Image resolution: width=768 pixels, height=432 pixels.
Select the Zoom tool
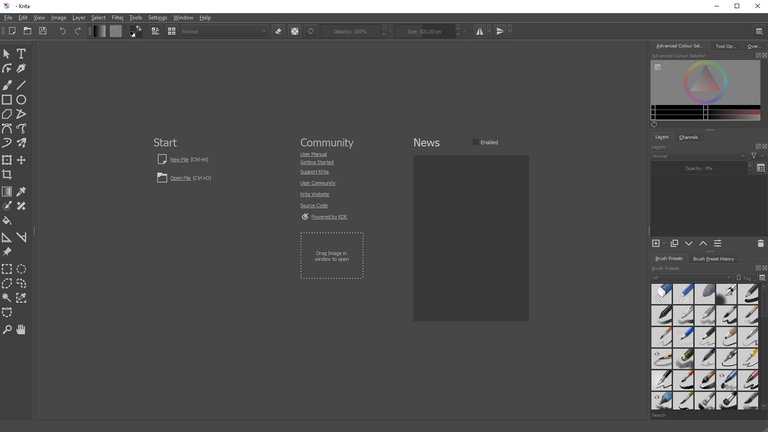click(x=7, y=330)
